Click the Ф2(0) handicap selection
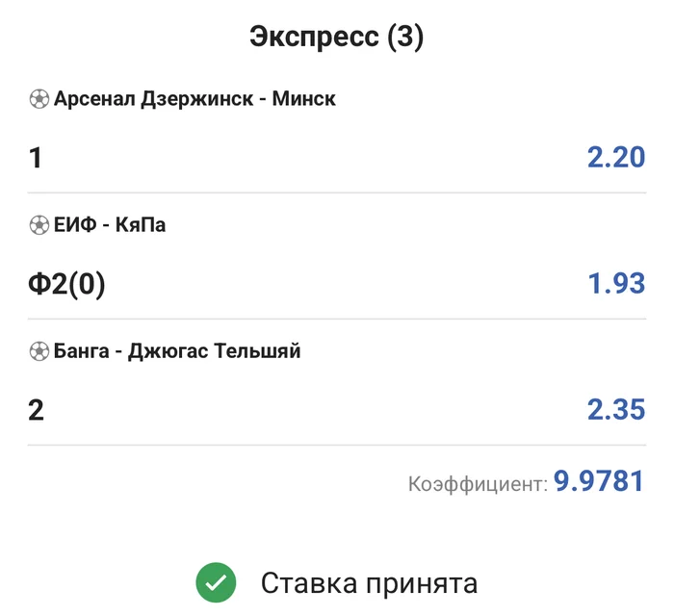The image size is (674, 616). click(67, 284)
